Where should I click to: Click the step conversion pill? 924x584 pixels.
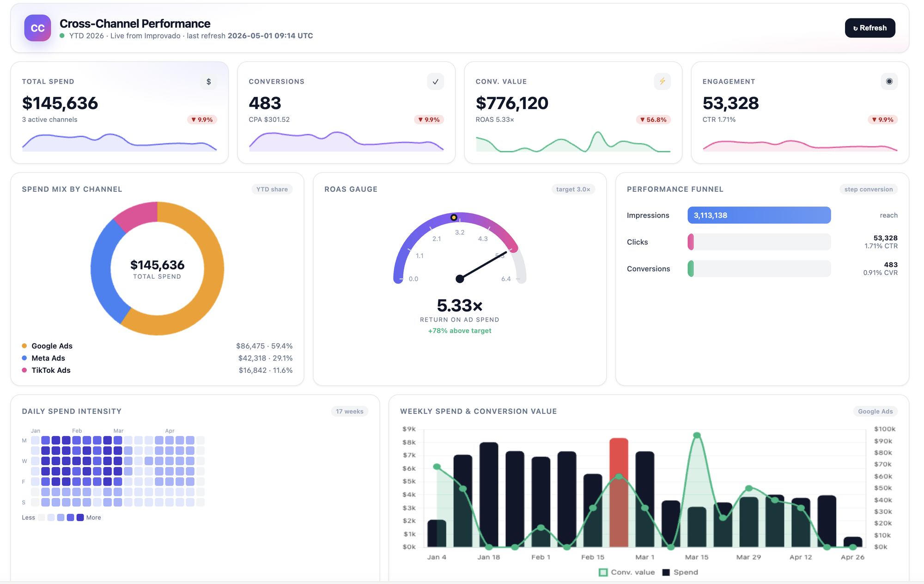tap(869, 189)
